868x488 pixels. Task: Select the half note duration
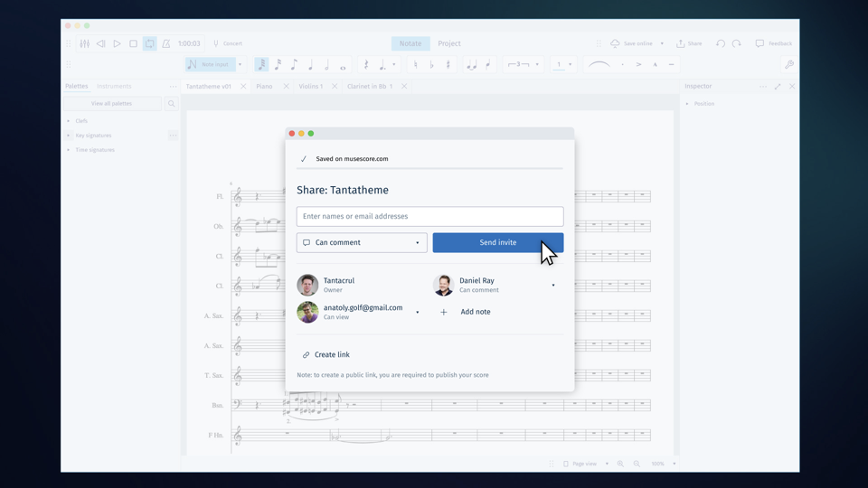326,65
